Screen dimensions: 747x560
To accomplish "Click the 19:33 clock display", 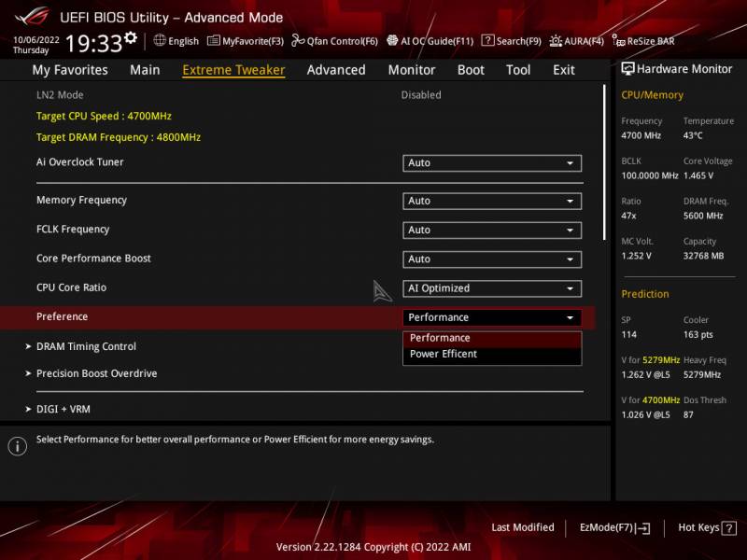I will point(94,44).
